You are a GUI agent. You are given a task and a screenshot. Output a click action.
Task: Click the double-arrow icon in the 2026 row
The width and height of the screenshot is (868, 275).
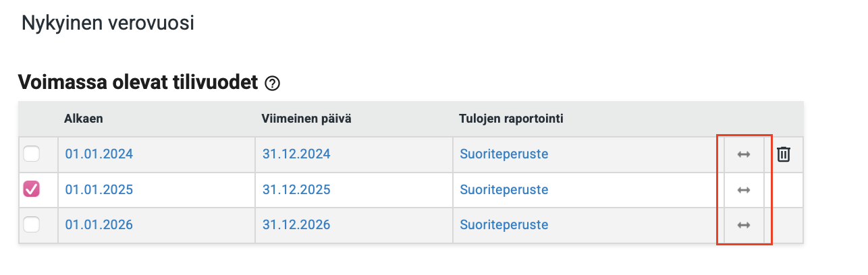pyautogui.click(x=744, y=225)
